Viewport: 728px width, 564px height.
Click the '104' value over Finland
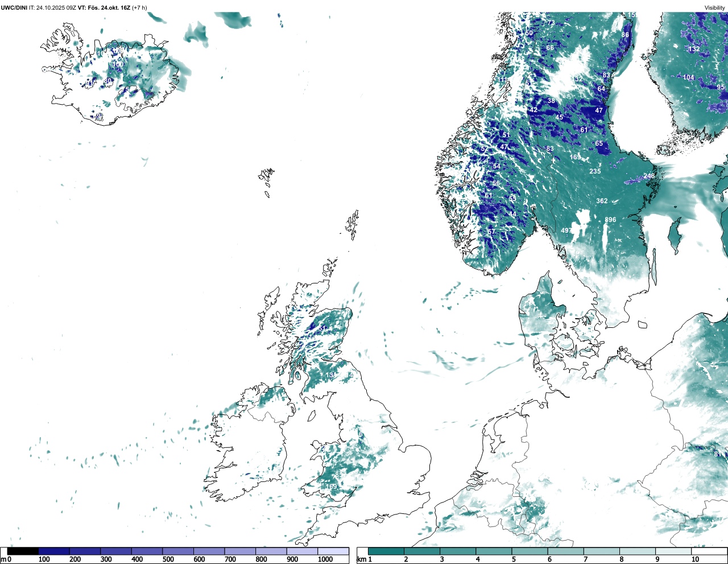(x=689, y=77)
